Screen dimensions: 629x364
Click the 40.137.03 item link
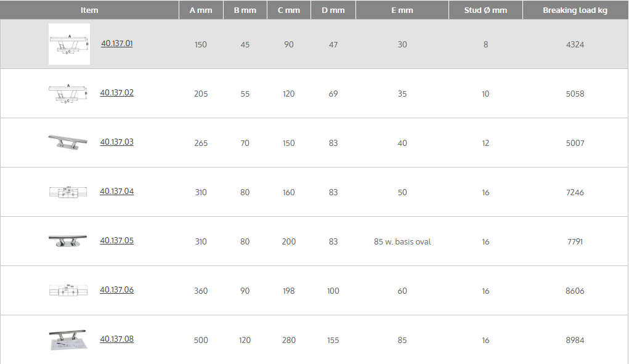click(x=117, y=142)
